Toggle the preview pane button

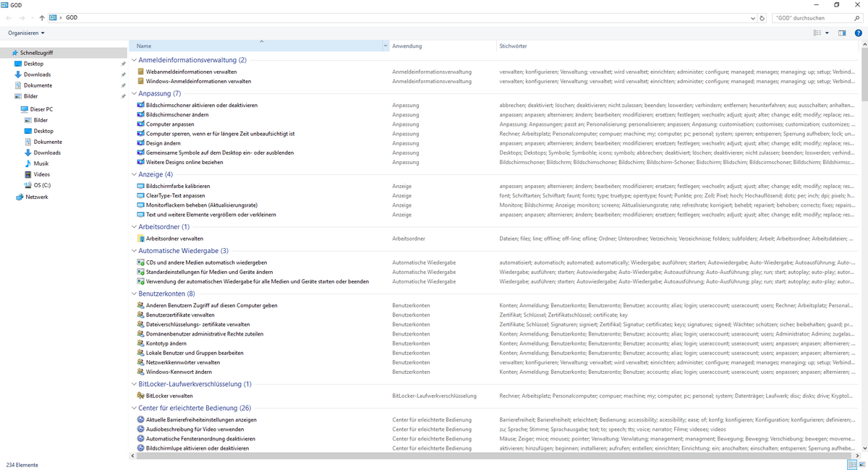(842, 33)
